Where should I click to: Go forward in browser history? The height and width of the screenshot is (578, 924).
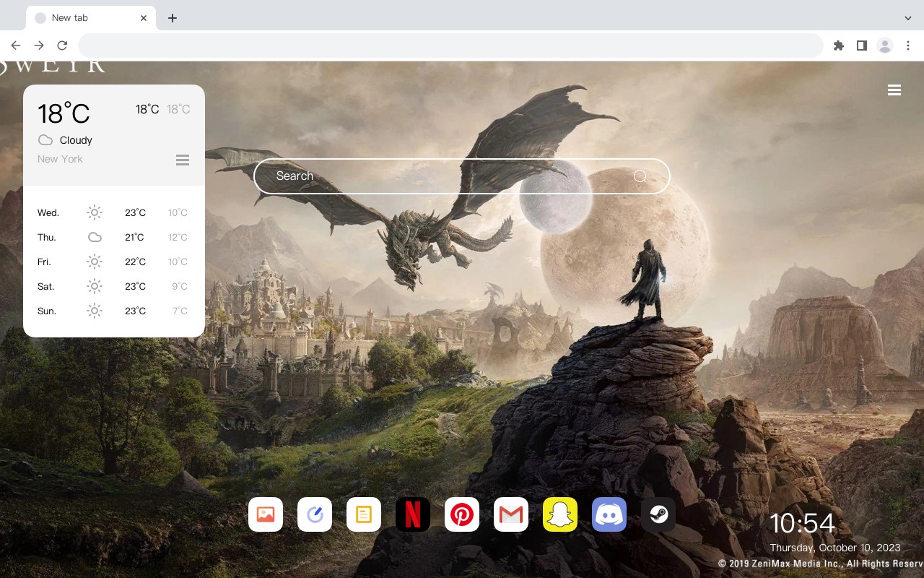39,46
